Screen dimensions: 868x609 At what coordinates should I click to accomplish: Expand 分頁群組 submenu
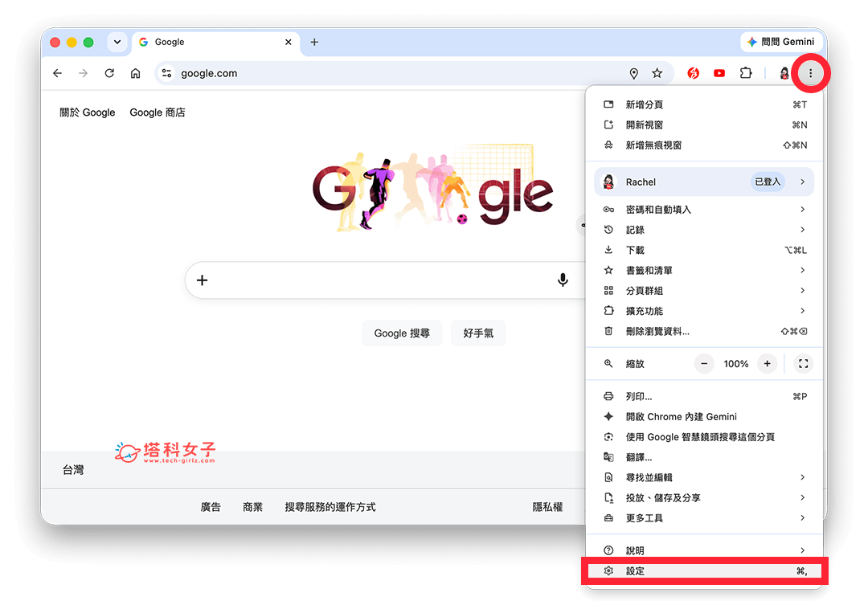tap(704, 290)
